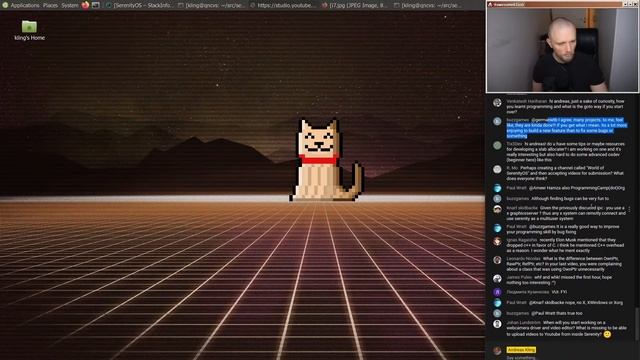Click the smiley emoji in Johan's message
640x360 pixels.
607,334
